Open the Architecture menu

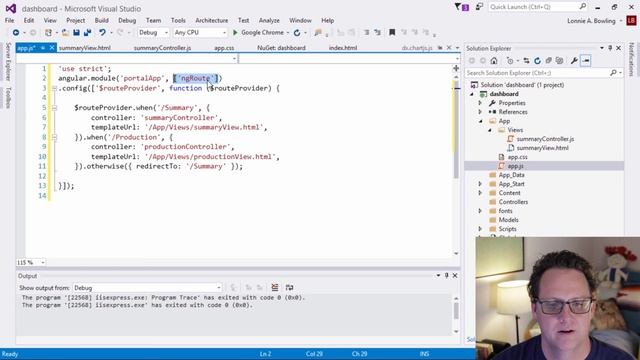pos(211,20)
